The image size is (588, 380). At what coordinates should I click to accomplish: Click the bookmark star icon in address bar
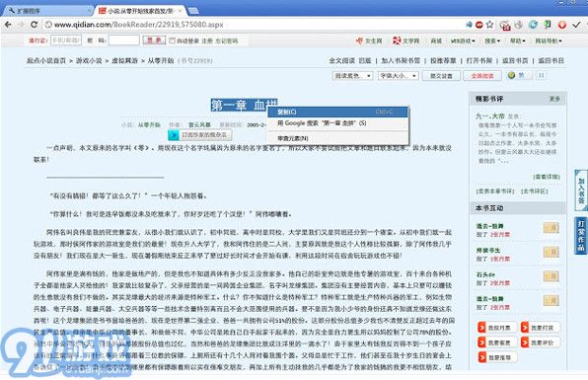[489, 25]
